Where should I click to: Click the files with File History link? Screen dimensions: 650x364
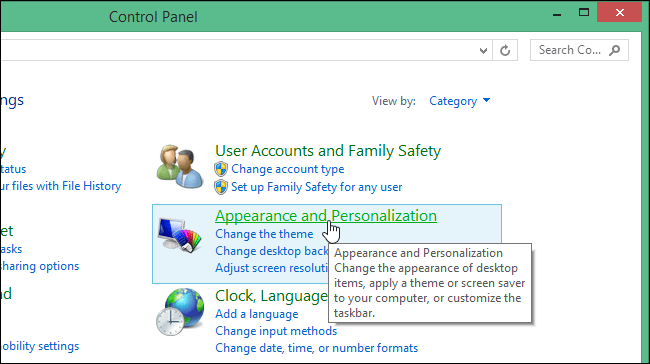tap(61, 186)
